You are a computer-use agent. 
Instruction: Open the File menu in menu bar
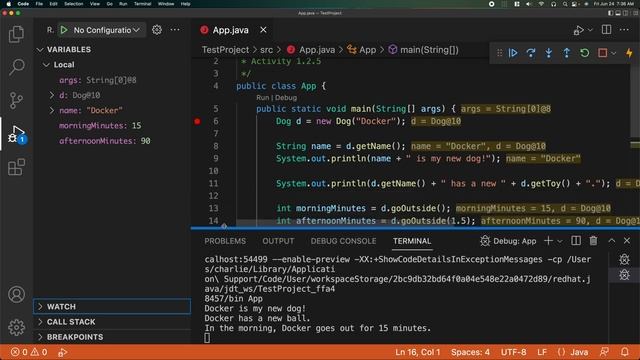[x=39, y=4]
